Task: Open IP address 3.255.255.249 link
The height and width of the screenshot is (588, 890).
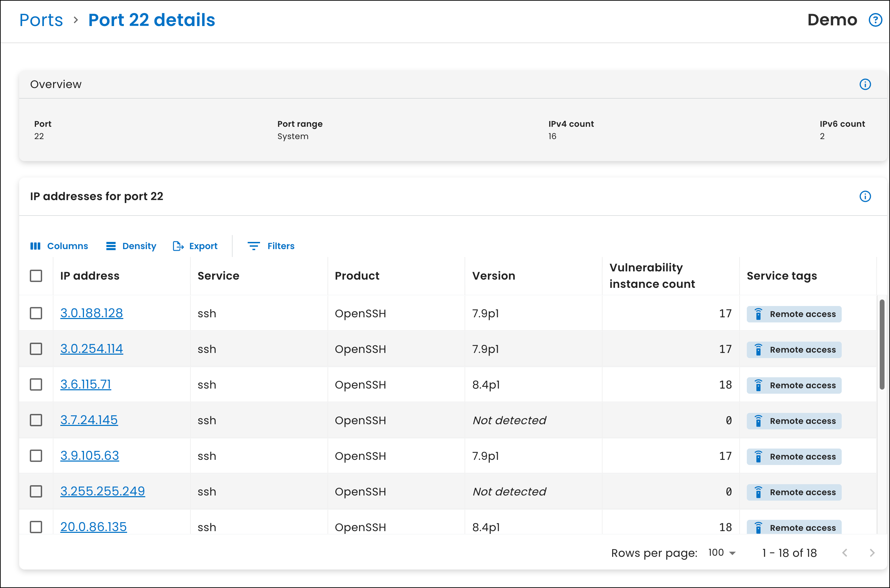Action: click(102, 491)
